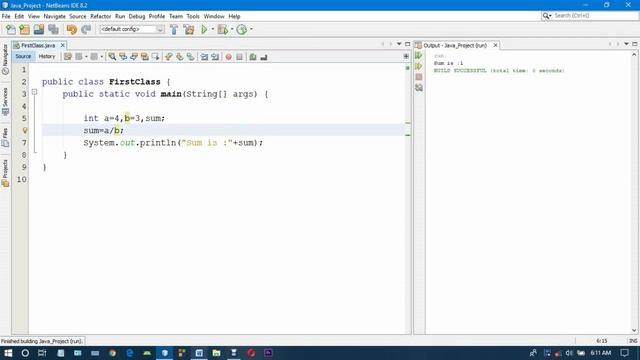Click the Comment editor toolbar icon
The height and width of the screenshot is (360, 640).
click(253, 57)
